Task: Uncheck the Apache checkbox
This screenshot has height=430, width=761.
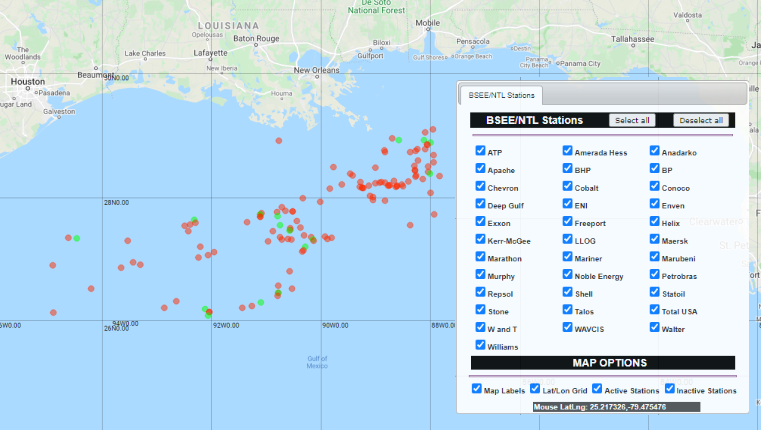Action: coord(480,168)
